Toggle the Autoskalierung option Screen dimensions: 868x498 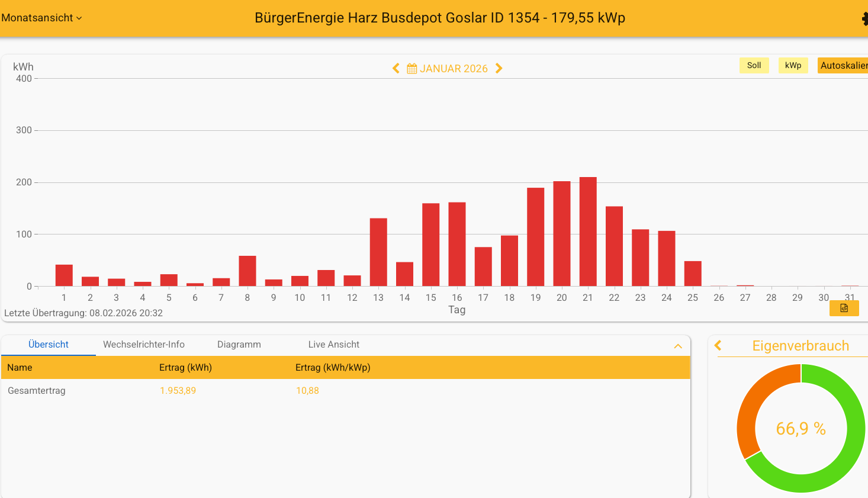843,65
